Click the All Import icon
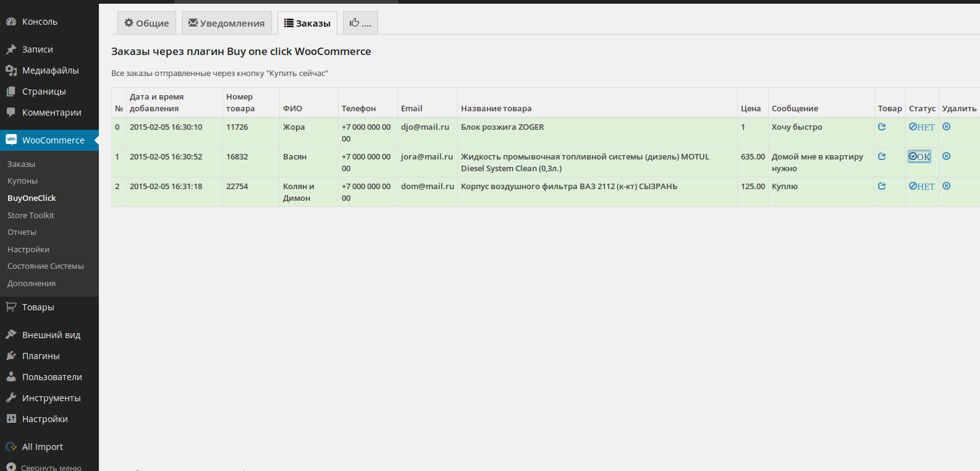 pyautogui.click(x=11, y=447)
